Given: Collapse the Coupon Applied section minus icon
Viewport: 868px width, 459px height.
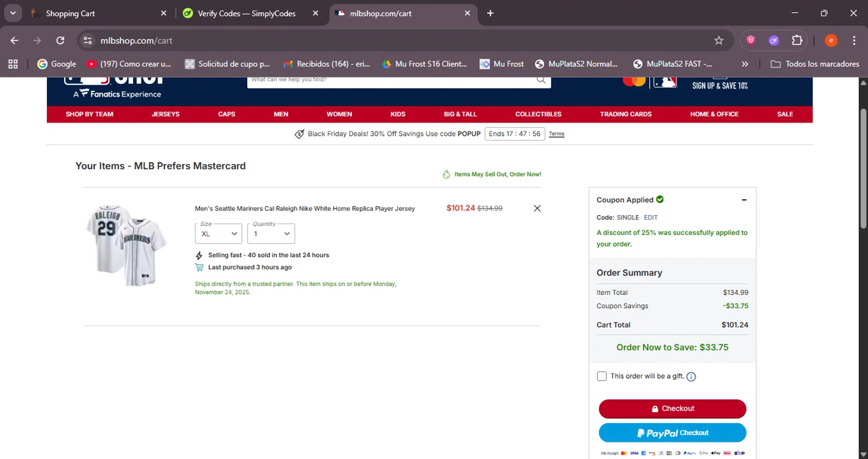Looking at the screenshot, I should click(x=744, y=200).
